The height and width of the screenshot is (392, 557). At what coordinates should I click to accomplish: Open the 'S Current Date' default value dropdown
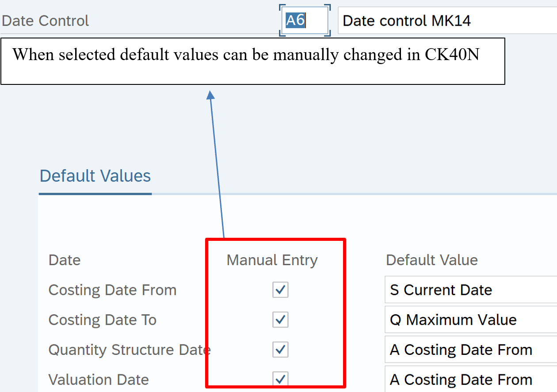click(x=470, y=290)
